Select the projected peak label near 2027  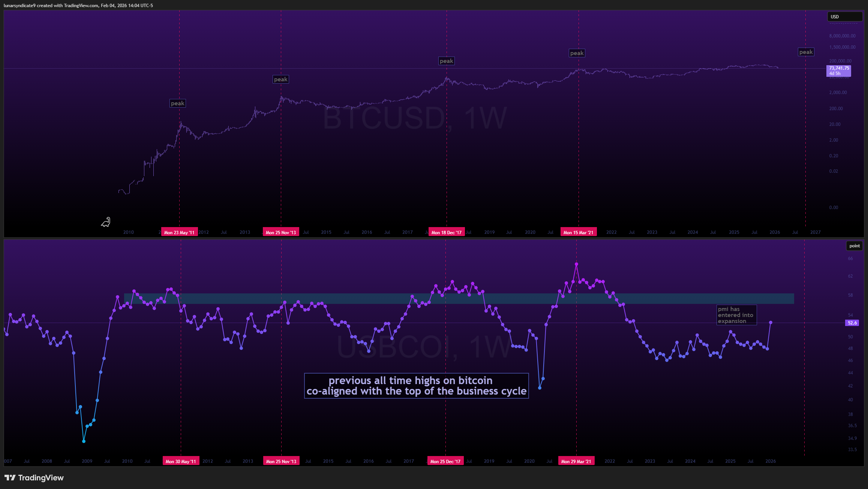tap(806, 52)
